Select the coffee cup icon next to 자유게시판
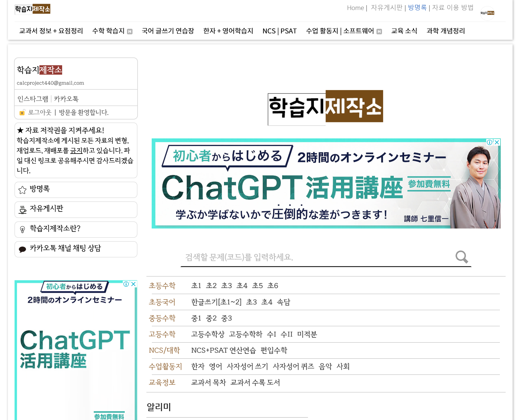Viewport: 532px width, 420px height. tap(22, 209)
